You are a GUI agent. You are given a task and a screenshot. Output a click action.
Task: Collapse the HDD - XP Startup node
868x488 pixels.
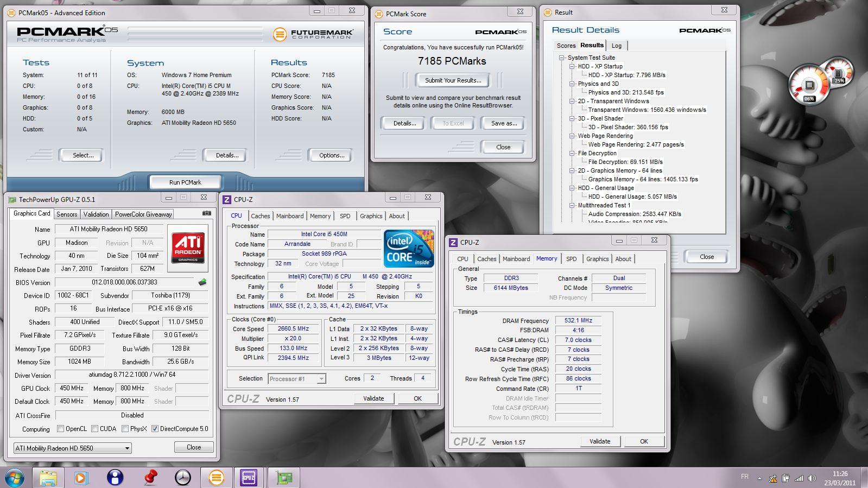(x=572, y=66)
